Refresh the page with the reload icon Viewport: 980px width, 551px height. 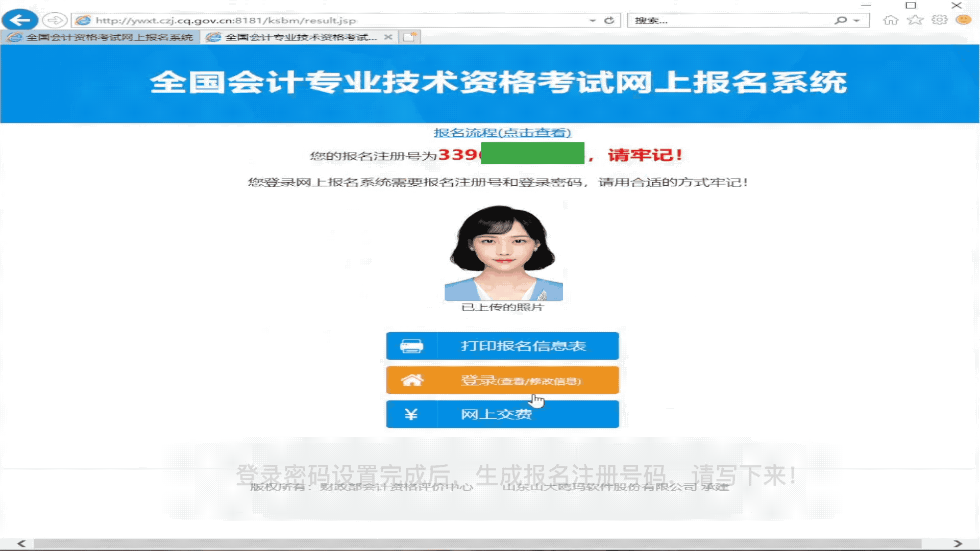[x=609, y=20]
